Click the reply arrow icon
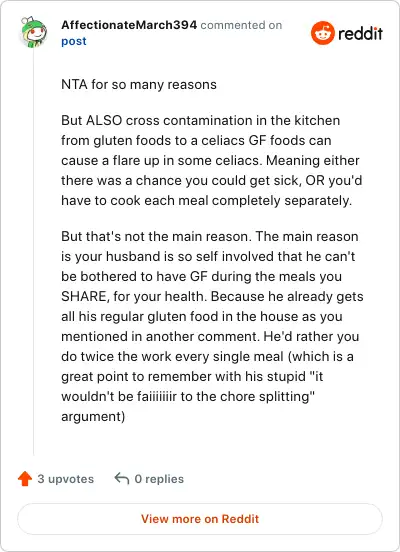The image size is (400, 552). click(x=122, y=479)
